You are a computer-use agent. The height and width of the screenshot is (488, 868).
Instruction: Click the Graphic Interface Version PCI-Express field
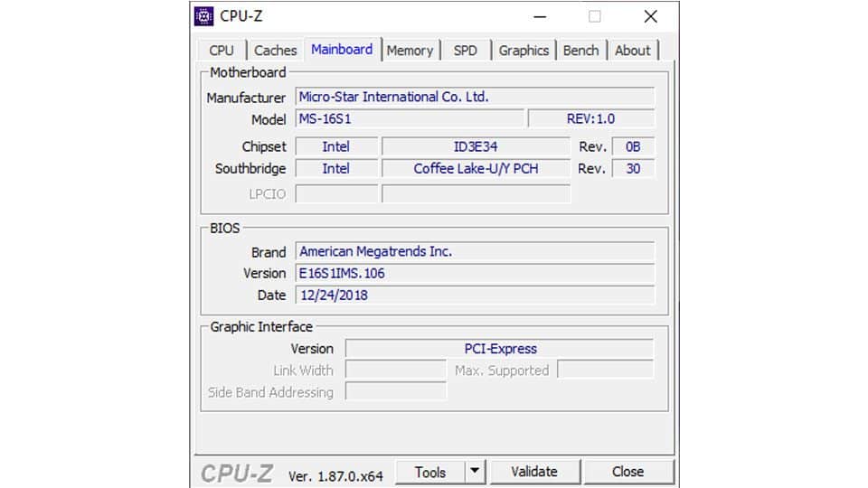coord(499,349)
